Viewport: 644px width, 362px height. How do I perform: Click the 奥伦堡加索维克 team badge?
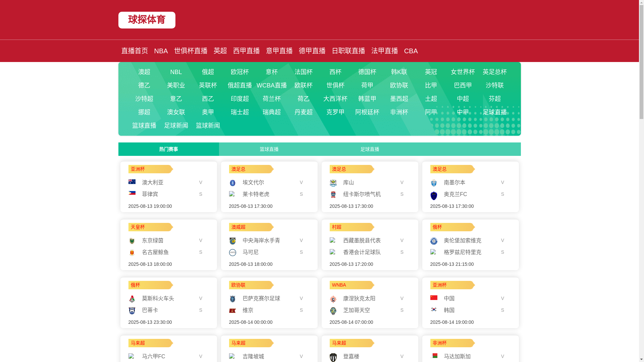click(434, 241)
